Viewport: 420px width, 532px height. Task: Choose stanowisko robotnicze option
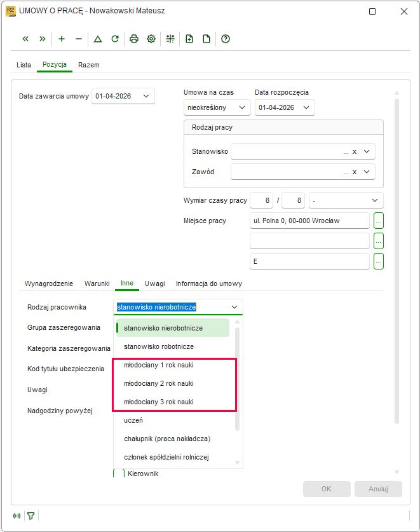click(173, 346)
